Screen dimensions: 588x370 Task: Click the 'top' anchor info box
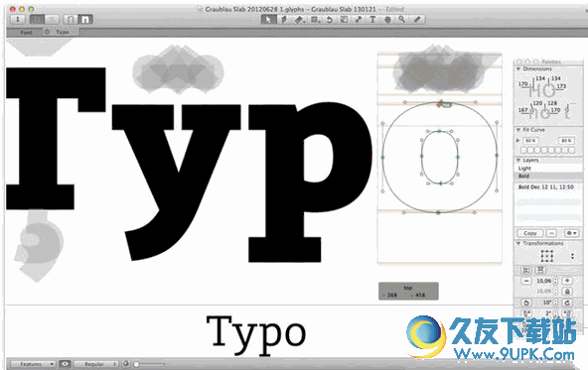click(x=408, y=292)
